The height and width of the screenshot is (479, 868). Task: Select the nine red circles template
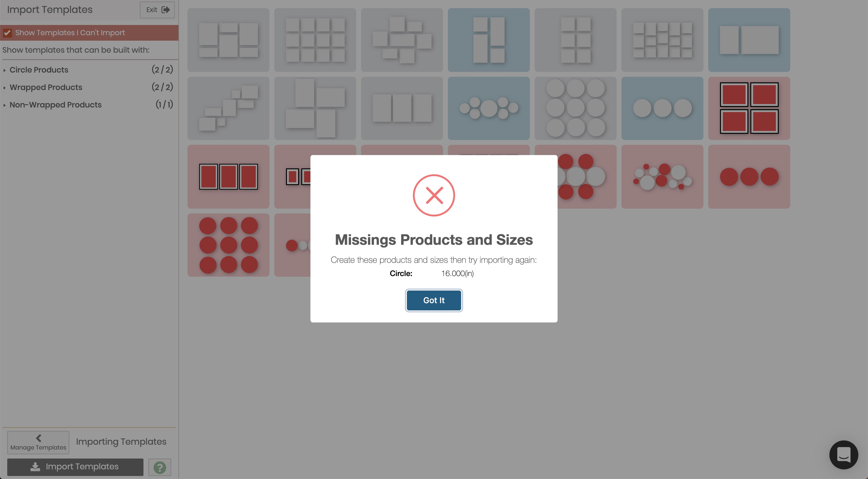228,245
